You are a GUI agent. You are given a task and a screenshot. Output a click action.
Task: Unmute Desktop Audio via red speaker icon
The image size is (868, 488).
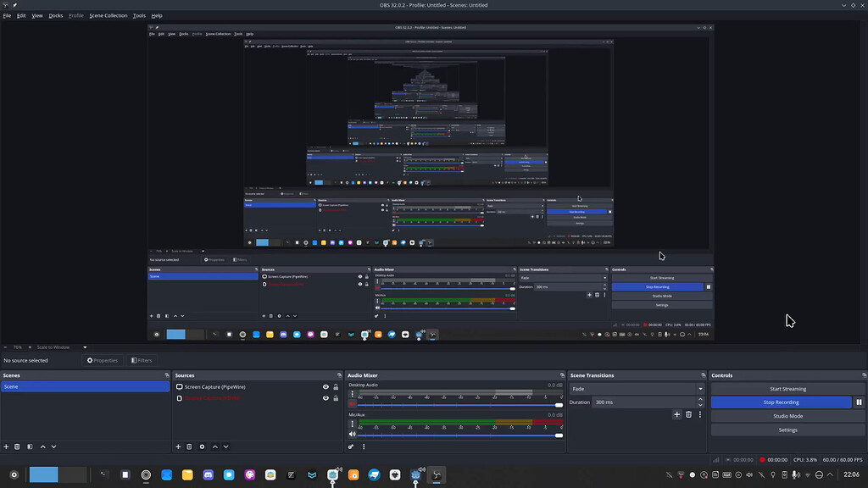(x=352, y=404)
